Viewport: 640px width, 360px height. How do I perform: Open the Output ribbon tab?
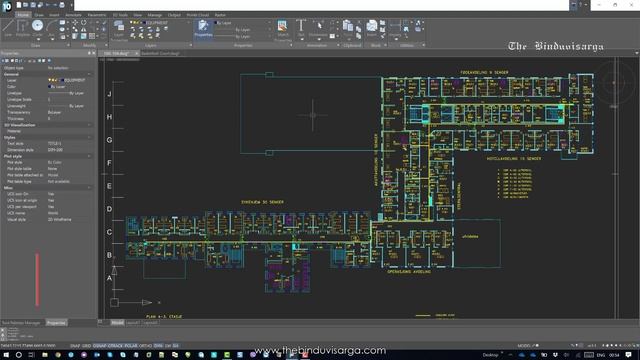point(174,15)
